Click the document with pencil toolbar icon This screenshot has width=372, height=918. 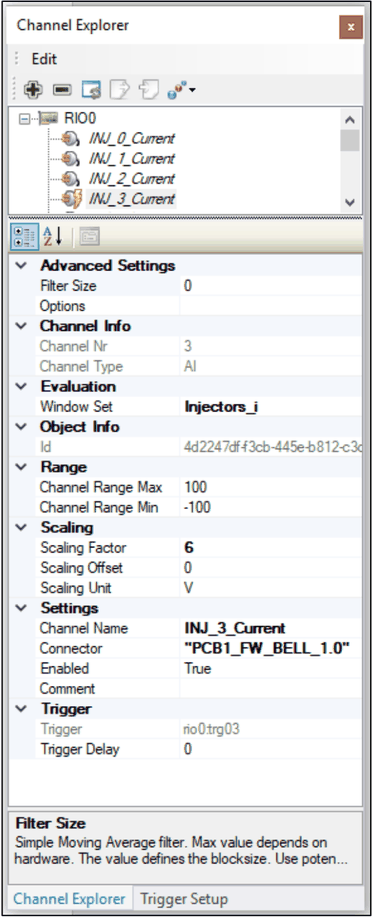pyautogui.click(x=120, y=90)
